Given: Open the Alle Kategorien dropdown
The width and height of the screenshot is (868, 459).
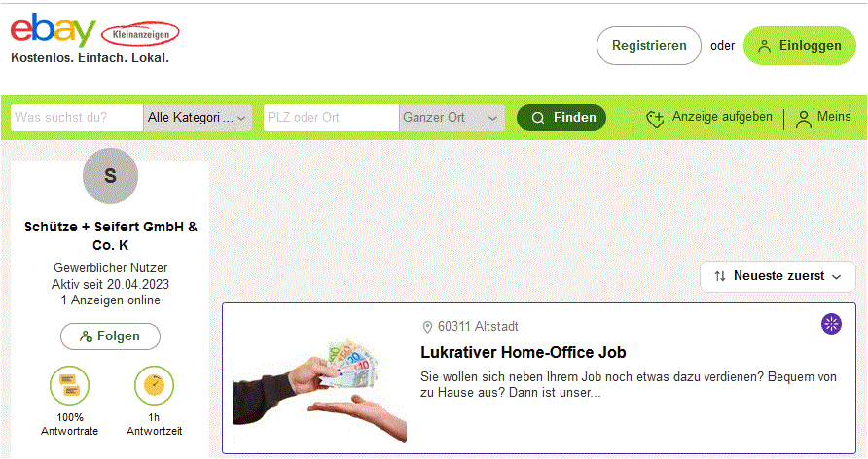Looking at the screenshot, I should [198, 118].
